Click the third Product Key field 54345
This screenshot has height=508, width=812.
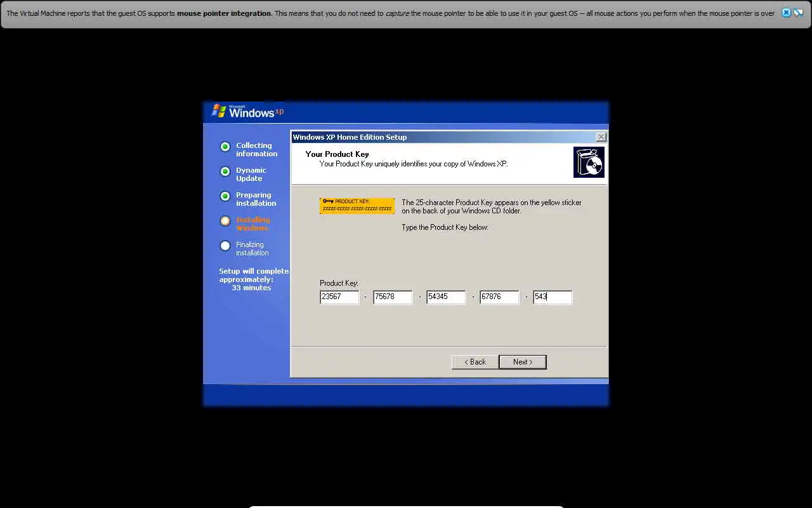pos(446,297)
